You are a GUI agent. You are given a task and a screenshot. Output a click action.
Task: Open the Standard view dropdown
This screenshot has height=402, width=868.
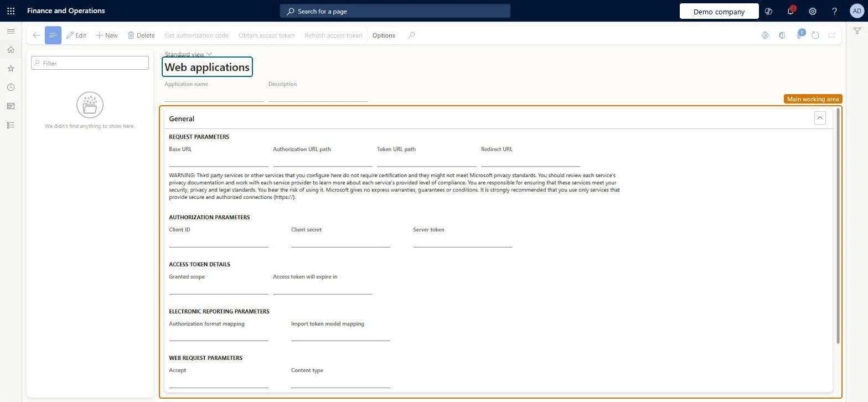tap(188, 54)
